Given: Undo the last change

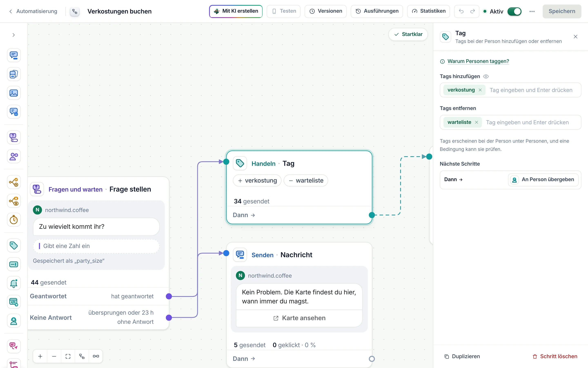Looking at the screenshot, I should point(461,11).
